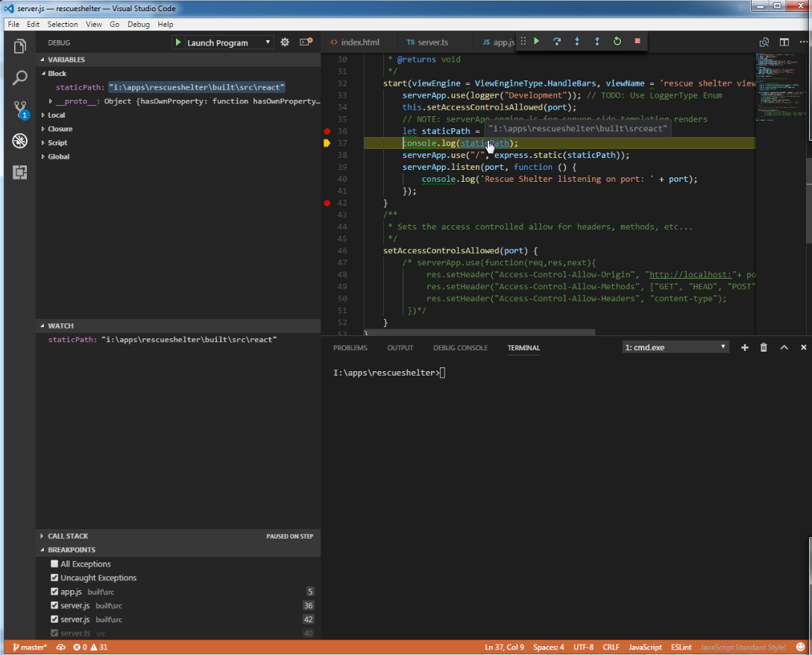Disable server.js breakpoint at line 42
Screen dimensions: 812x655
54,619
